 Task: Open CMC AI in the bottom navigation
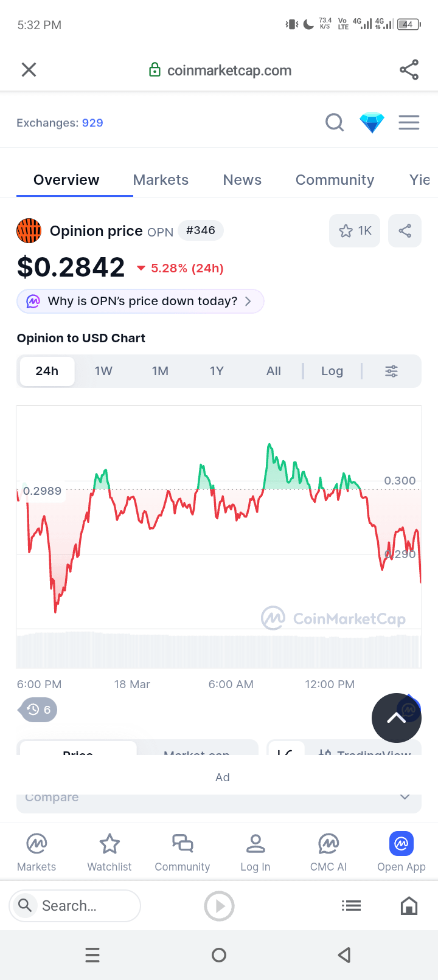pos(328,852)
